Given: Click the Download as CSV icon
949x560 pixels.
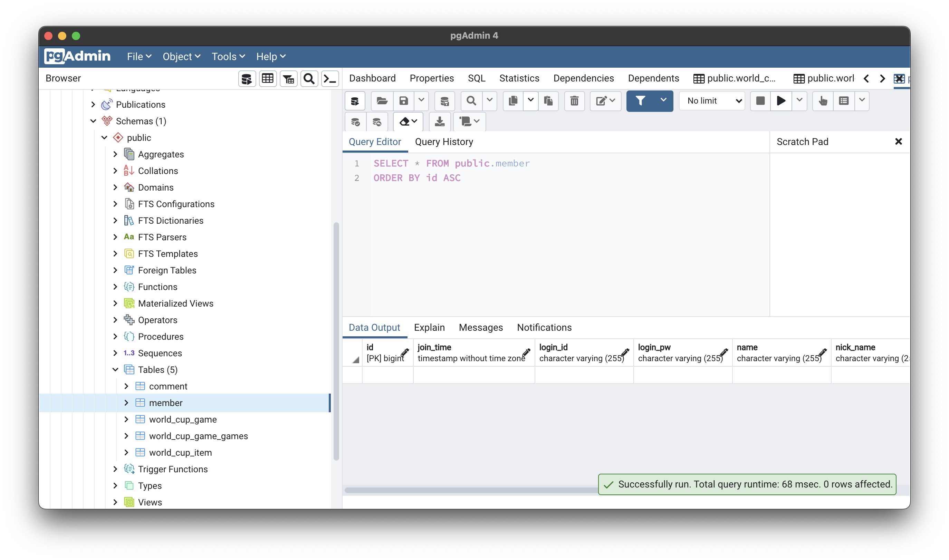Looking at the screenshot, I should [440, 122].
